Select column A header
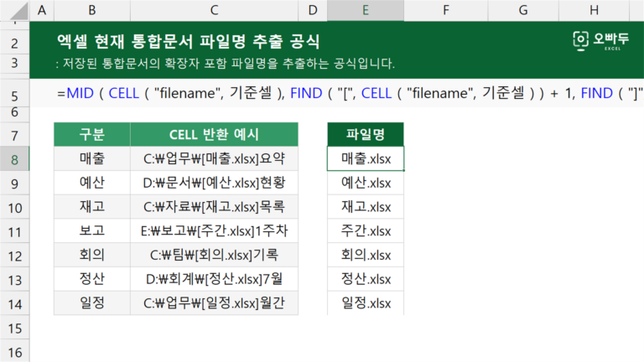 [x=42, y=10]
